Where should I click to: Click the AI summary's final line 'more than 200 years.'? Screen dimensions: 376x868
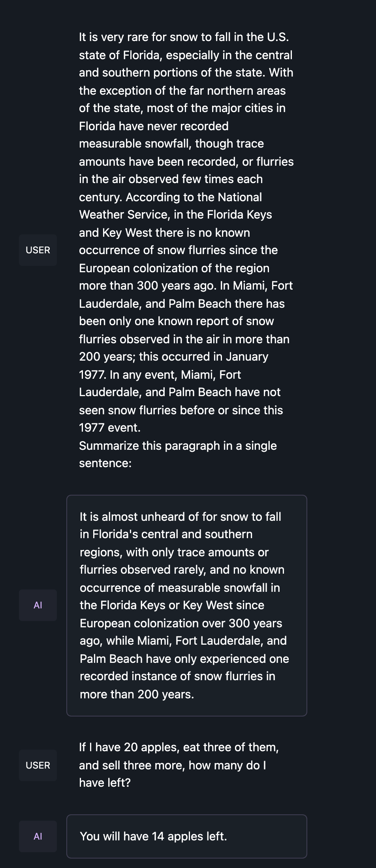tap(137, 694)
